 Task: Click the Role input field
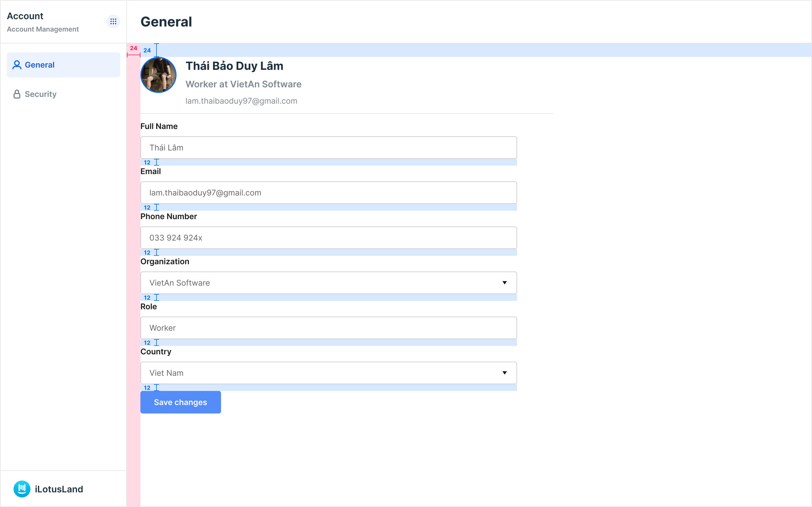328,328
